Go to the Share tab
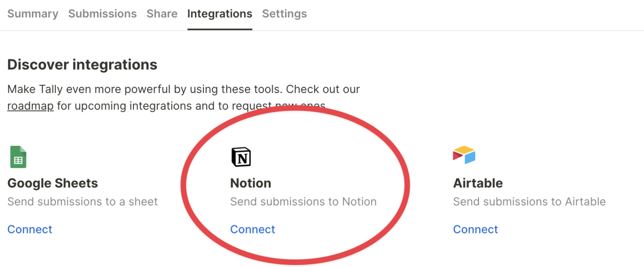This screenshot has width=644, height=267. point(162,14)
